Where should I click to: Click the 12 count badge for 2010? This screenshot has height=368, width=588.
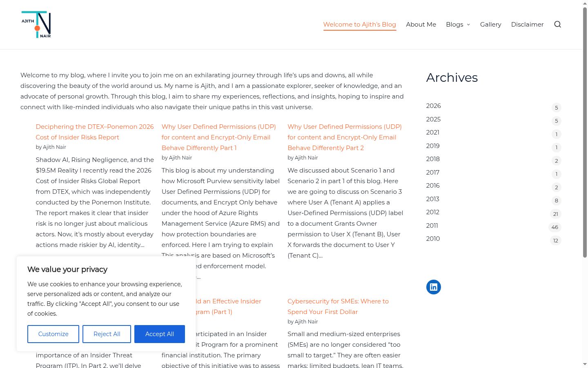tap(556, 240)
